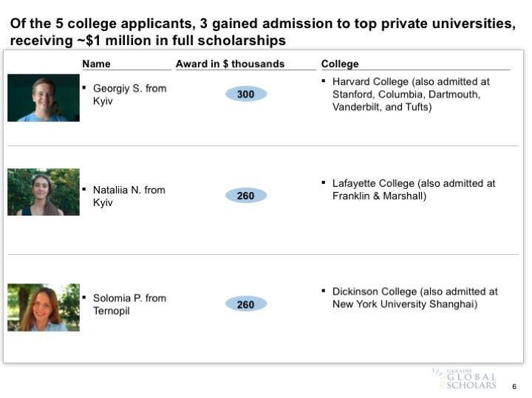Click the Ukraine Global Scholars logo
532x398 pixels.
coord(466,379)
